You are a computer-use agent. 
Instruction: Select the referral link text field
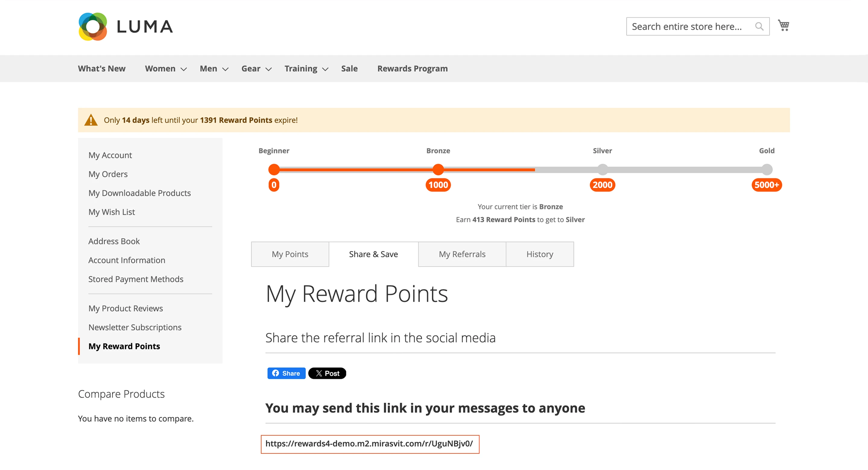pyautogui.click(x=370, y=444)
